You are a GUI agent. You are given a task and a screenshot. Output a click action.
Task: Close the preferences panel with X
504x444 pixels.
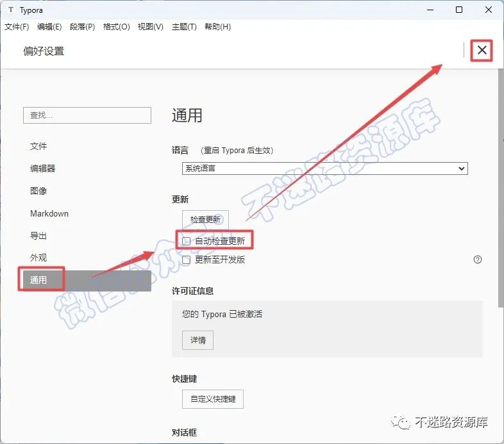(x=482, y=50)
